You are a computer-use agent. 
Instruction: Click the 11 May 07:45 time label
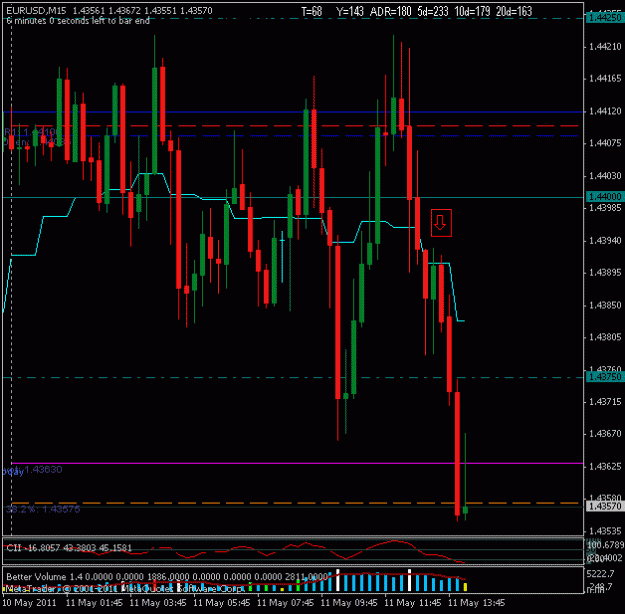coord(286,603)
